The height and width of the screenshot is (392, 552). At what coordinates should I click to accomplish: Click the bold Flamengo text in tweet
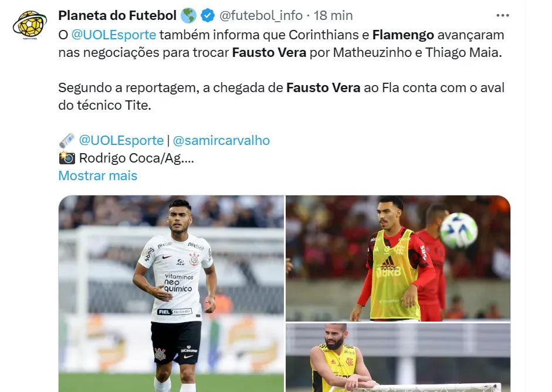[x=403, y=35]
